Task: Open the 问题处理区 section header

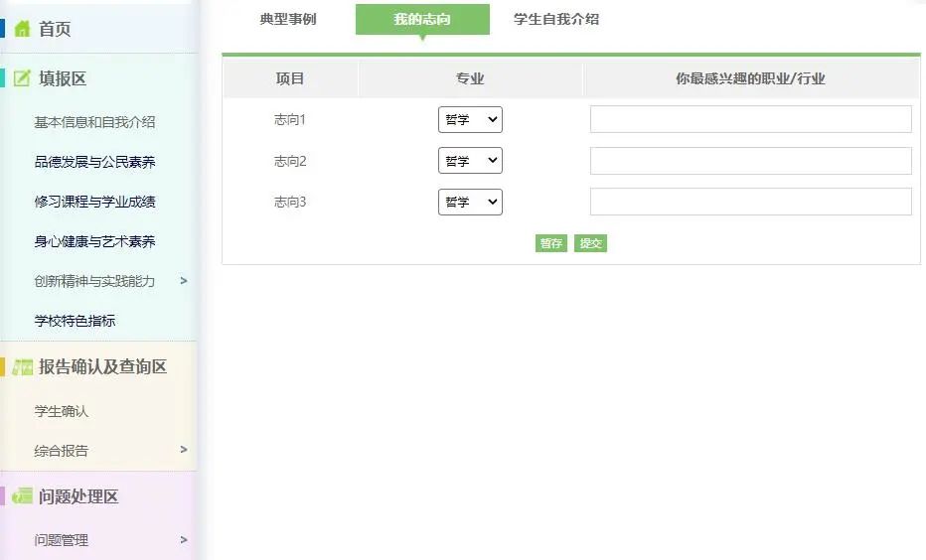Action: [x=78, y=496]
